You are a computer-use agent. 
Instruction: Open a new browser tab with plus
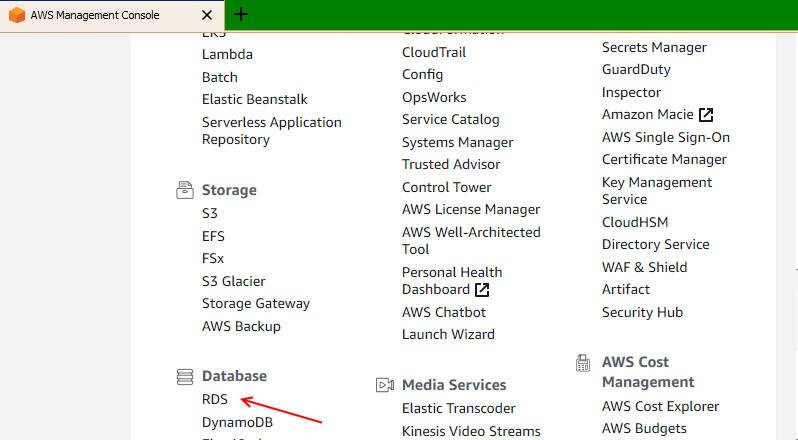pos(241,14)
